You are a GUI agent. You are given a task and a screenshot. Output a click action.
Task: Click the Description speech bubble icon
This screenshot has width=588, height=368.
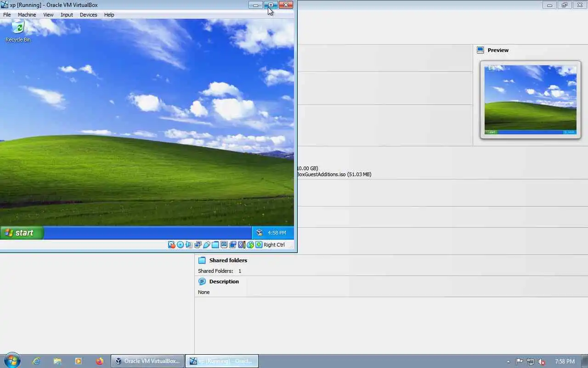202,282
